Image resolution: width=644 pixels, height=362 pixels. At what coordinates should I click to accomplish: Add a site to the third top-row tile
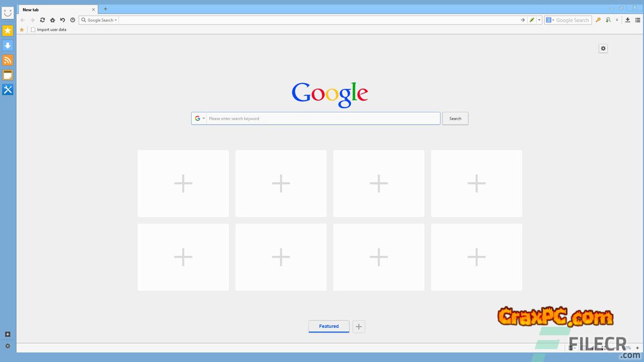click(x=379, y=184)
